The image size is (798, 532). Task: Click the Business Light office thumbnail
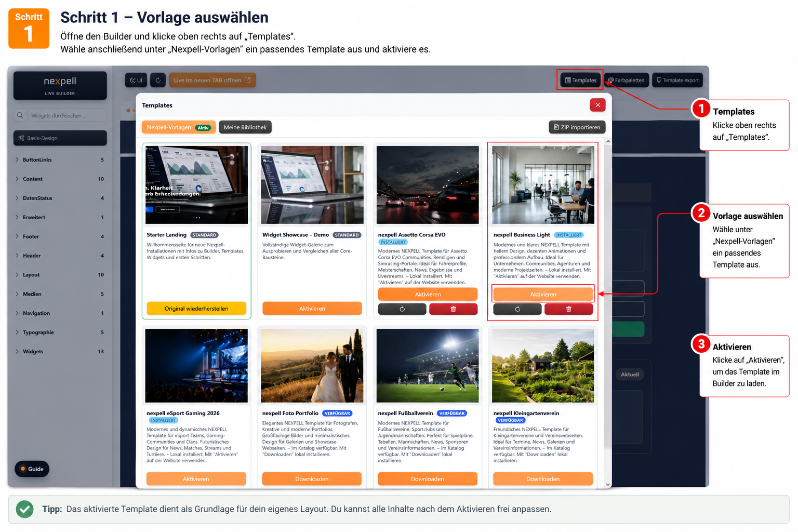pyautogui.click(x=543, y=185)
